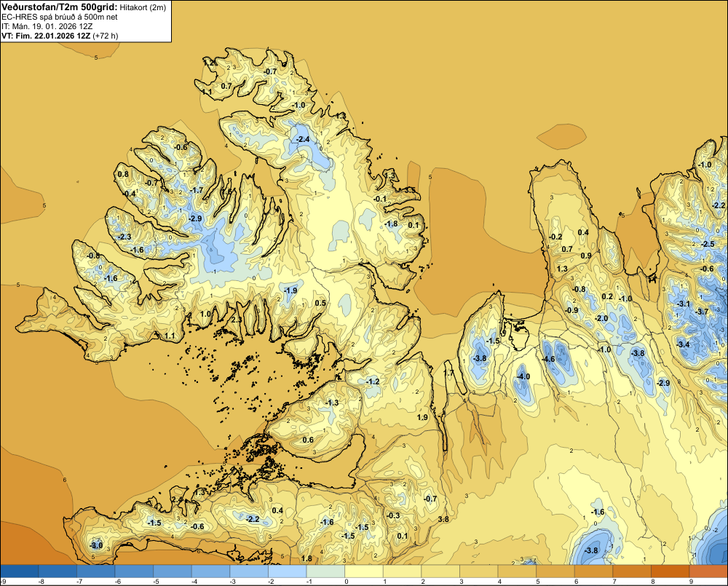
Task: Click the "-2.4" temperature value on the map
Action: tap(303, 139)
